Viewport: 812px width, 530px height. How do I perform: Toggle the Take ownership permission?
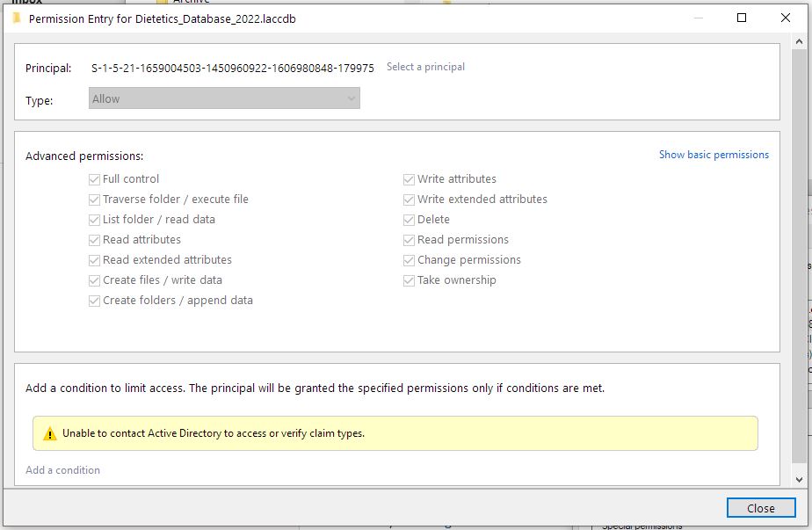[409, 280]
